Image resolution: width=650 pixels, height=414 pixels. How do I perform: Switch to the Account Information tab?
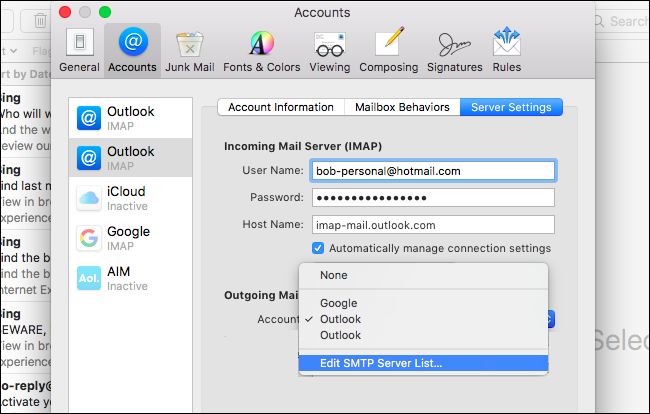pos(281,107)
